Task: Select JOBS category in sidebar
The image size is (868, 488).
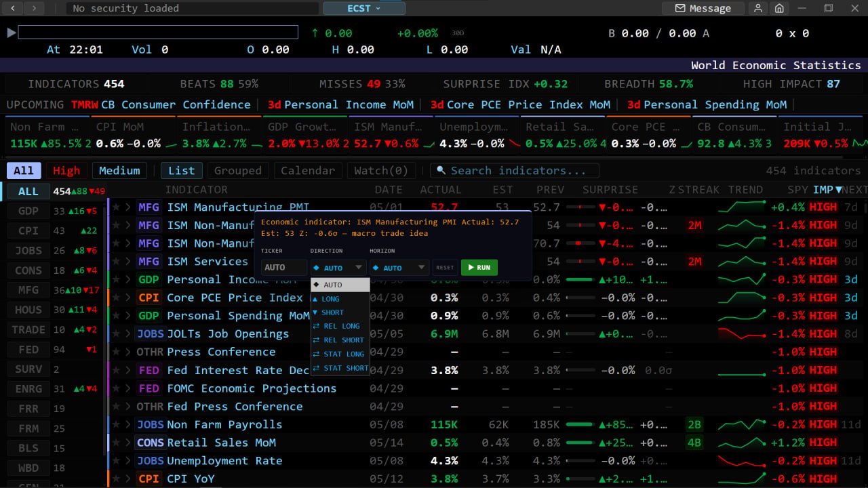Action: (x=28, y=251)
